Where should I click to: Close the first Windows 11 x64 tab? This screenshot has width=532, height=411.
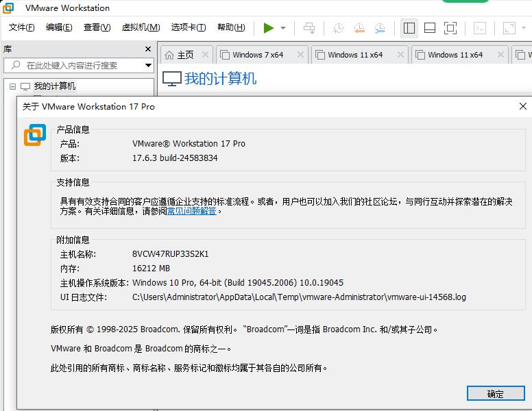click(400, 54)
